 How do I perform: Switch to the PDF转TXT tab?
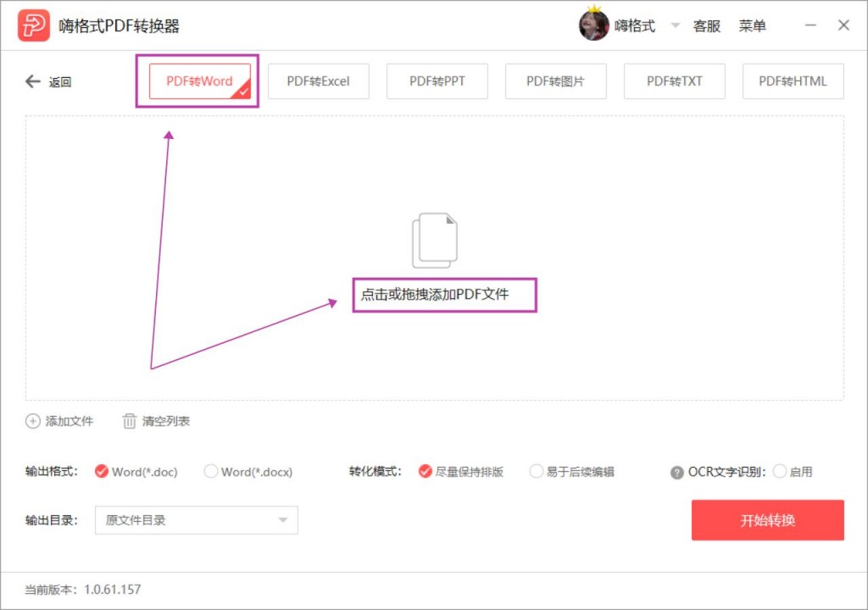[x=674, y=81]
